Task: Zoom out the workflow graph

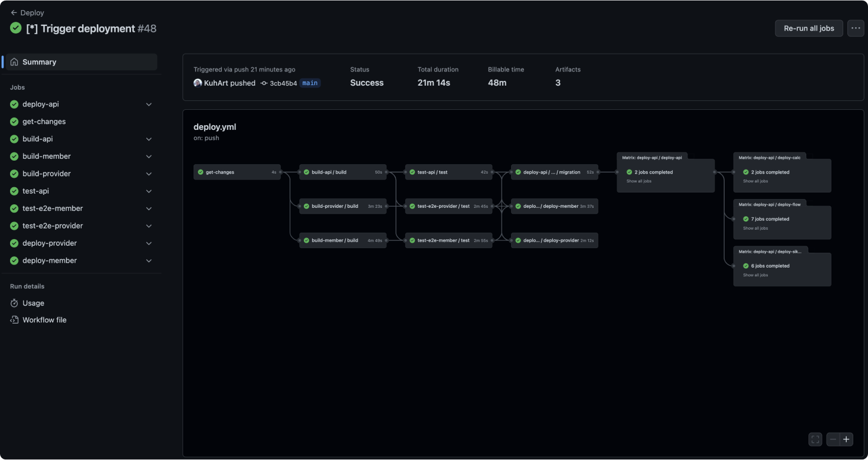Action: point(833,439)
